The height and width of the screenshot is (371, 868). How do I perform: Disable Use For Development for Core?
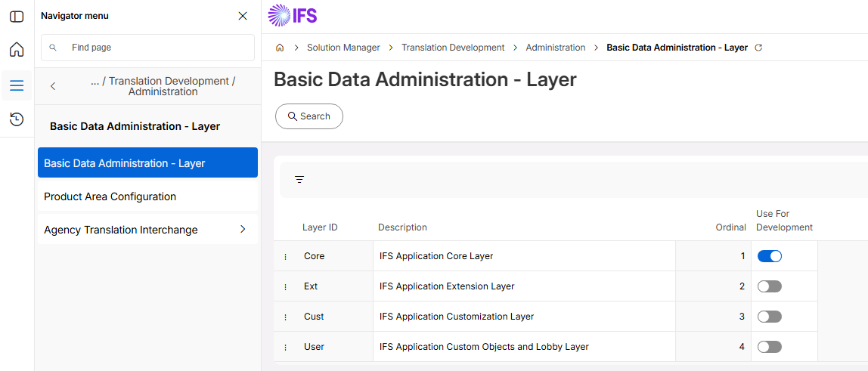(x=770, y=256)
